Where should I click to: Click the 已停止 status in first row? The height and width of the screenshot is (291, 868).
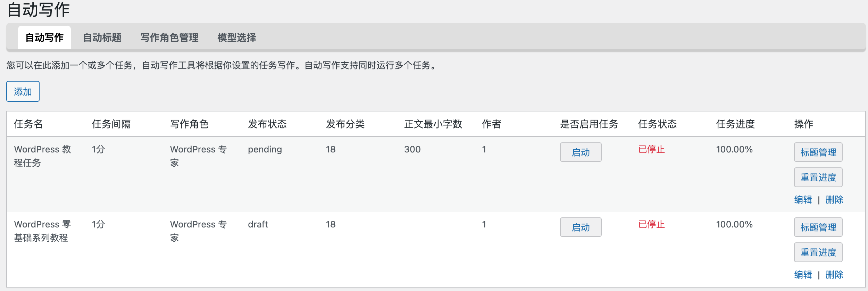(x=651, y=149)
